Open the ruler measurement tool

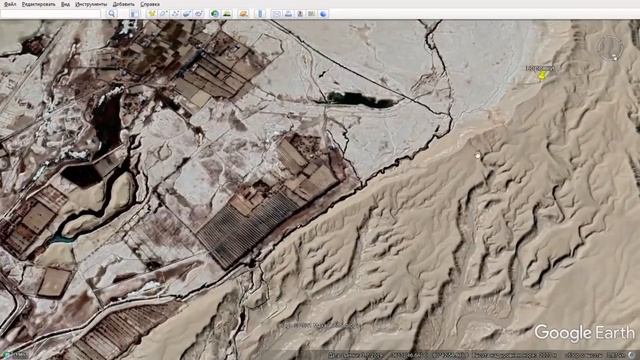click(260, 14)
